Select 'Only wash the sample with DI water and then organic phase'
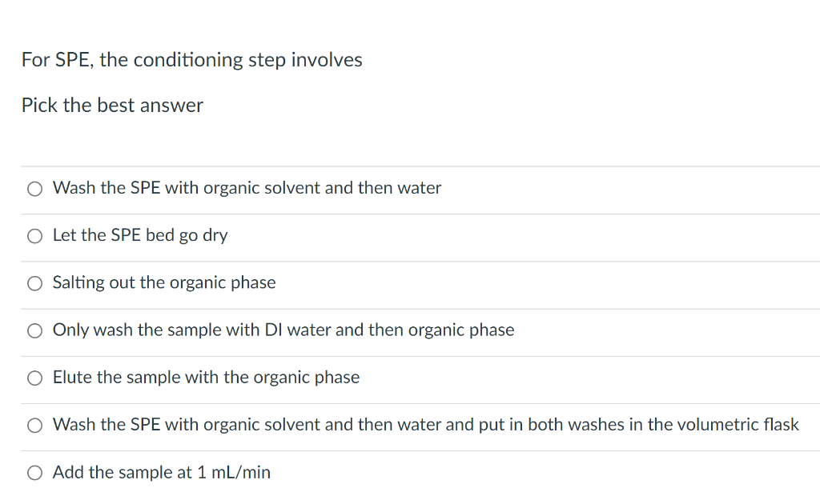 pos(34,330)
